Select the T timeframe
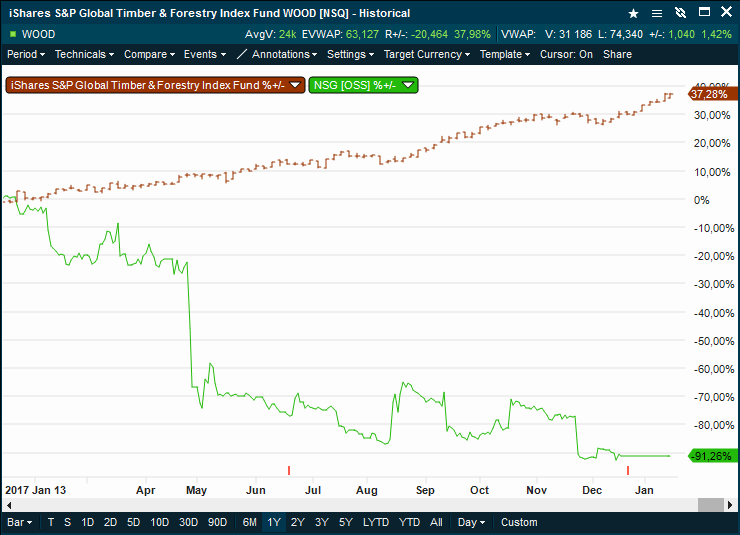Screen dimensions: 740x535 point(51,522)
